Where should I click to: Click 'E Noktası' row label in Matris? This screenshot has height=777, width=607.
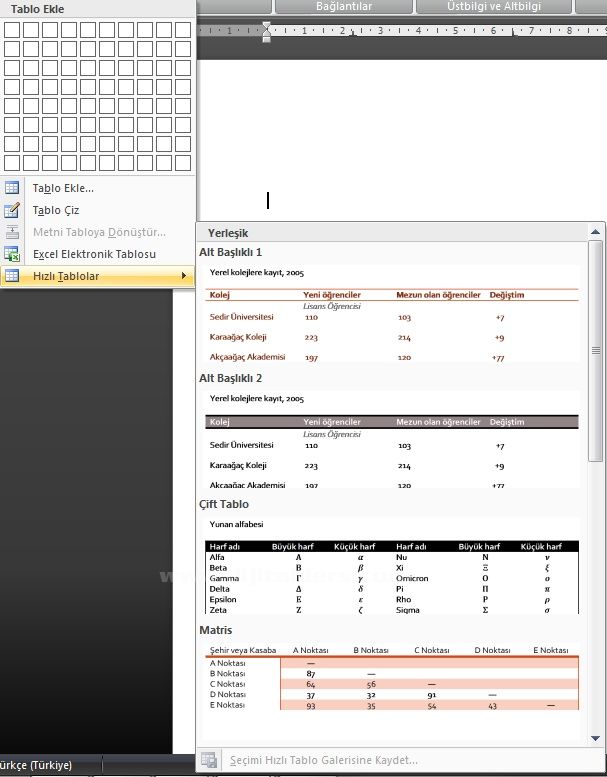click(x=227, y=705)
